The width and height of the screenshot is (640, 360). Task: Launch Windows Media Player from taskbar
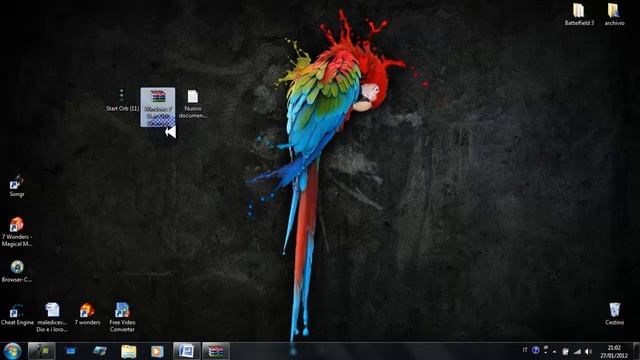pyautogui.click(x=157, y=351)
